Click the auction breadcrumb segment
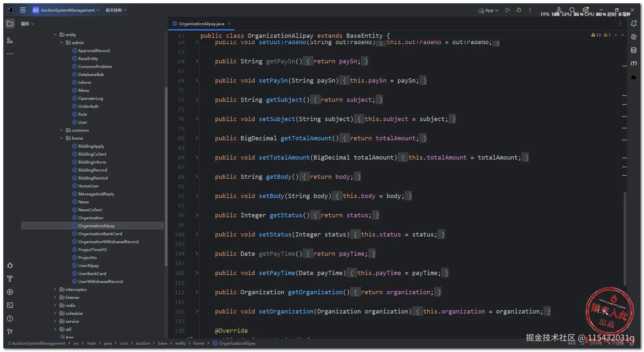The height and width of the screenshot is (352, 644). (x=143, y=343)
